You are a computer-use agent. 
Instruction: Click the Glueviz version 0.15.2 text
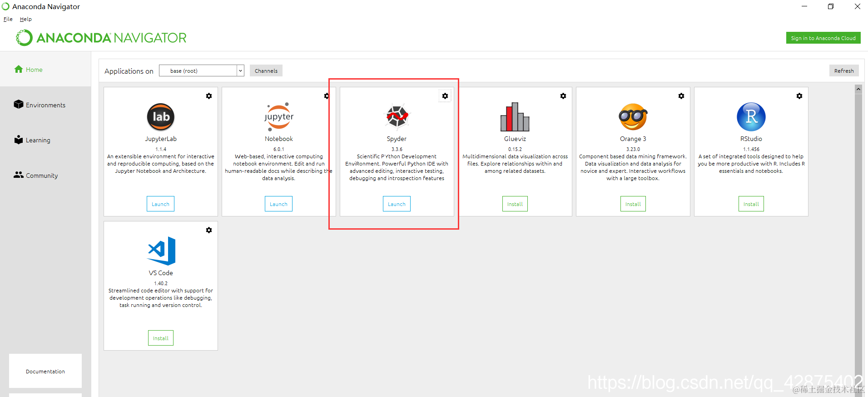515,149
